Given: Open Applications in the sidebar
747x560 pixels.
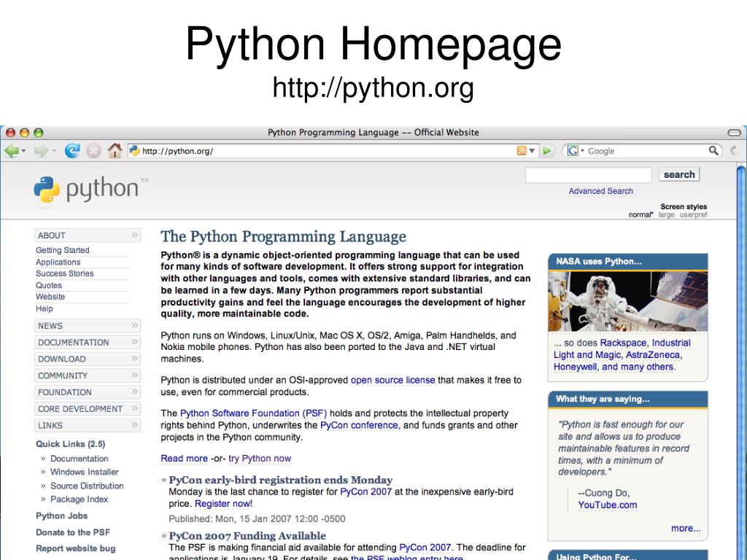Looking at the screenshot, I should tap(58, 262).
